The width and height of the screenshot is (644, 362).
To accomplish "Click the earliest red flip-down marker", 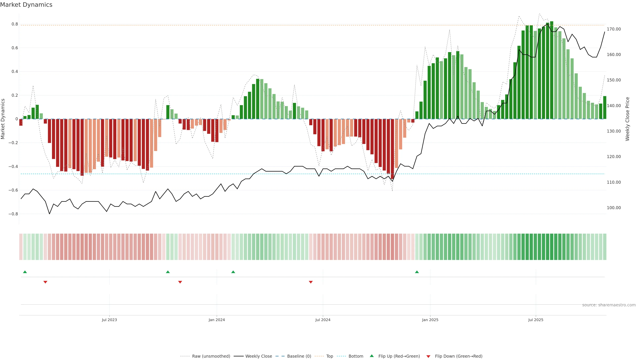I will (45, 282).
